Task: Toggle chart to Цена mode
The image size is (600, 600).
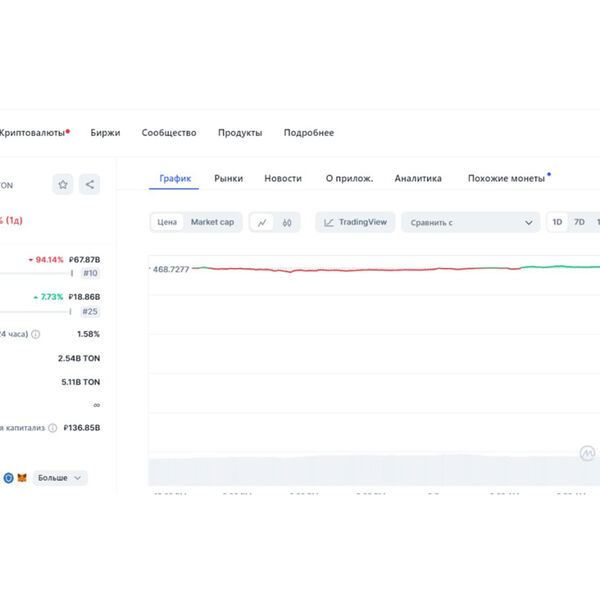Action: point(168,222)
